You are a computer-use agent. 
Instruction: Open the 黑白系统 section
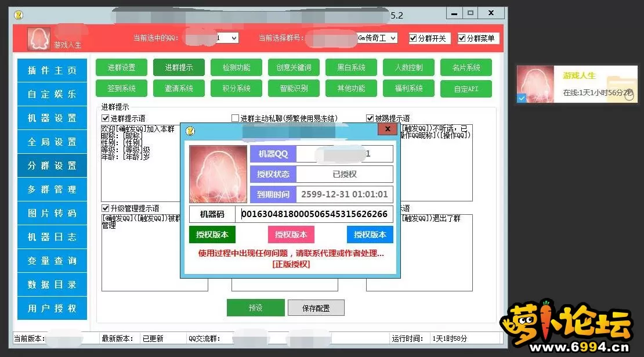(x=351, y=67)
